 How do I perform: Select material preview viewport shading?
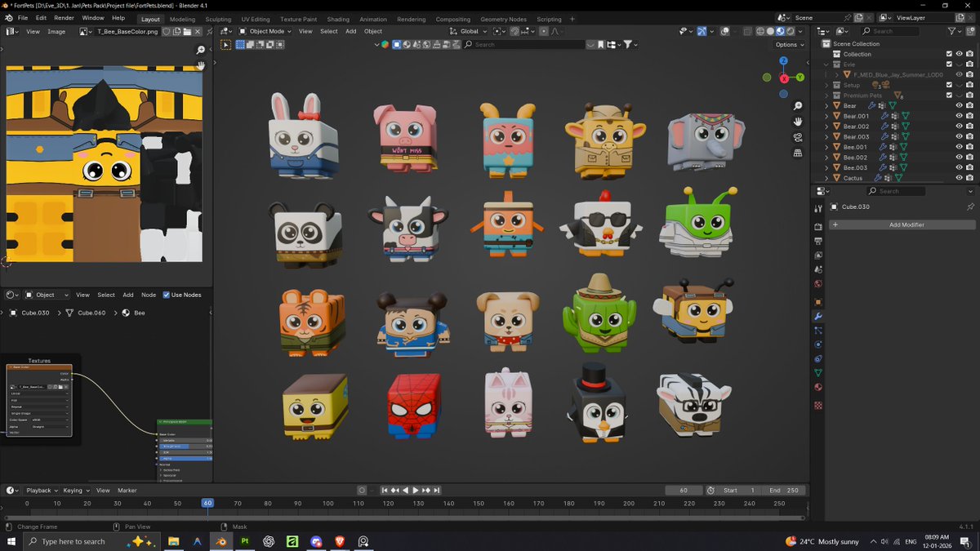point(780,31)
